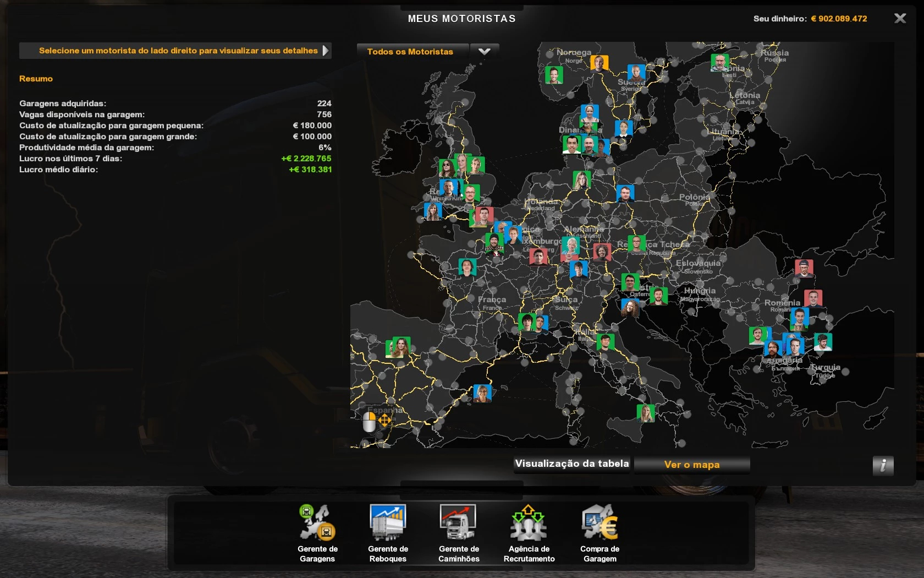Click the Selecione um motorista banner text
The image size is (924, 578).
(178, 51)
